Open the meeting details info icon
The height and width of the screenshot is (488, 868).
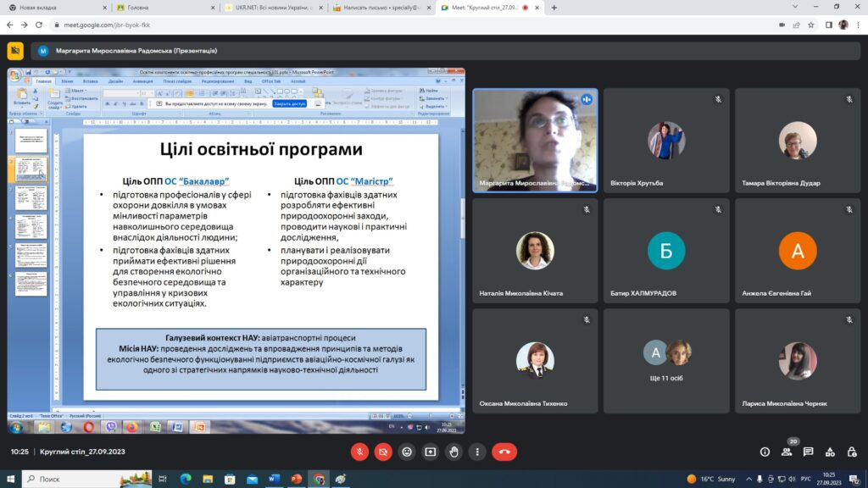coord(765,452)
